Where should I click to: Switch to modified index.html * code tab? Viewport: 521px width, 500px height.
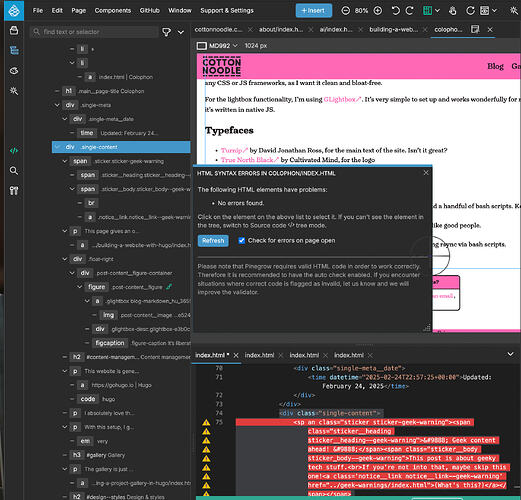point(212,355)
